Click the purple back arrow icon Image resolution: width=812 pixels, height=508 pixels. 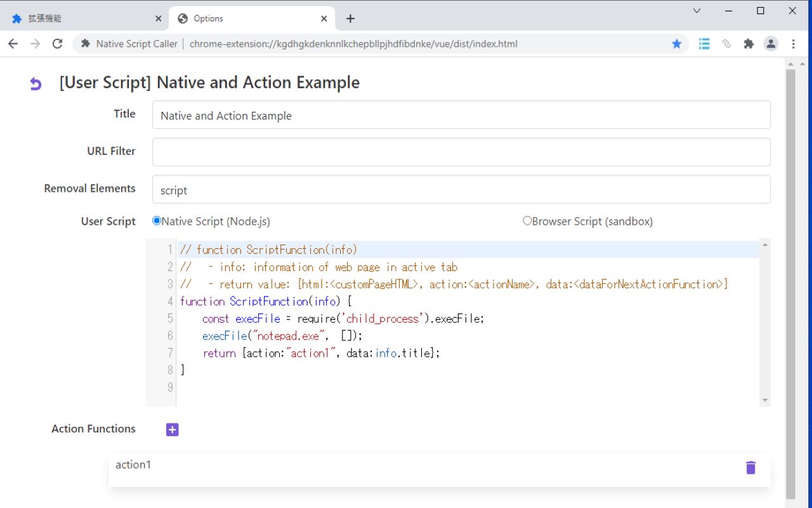tap(36, 84)
